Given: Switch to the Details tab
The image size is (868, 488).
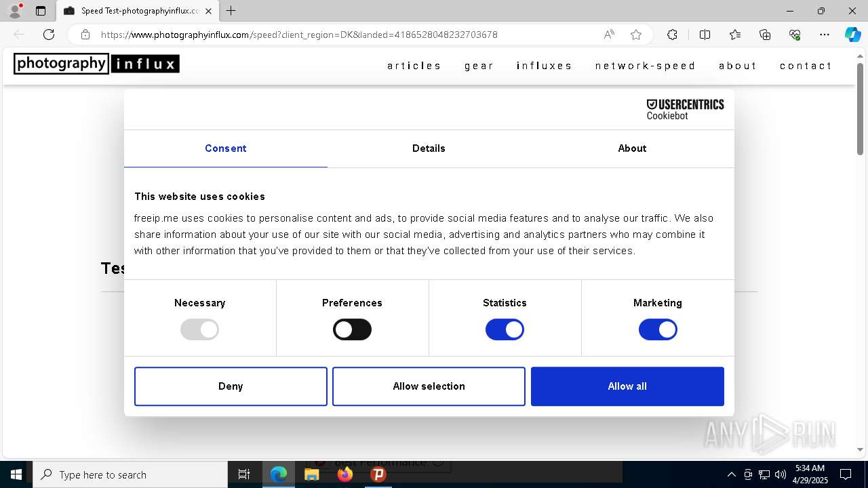Looking at the screenshot, I should point(429,148).
